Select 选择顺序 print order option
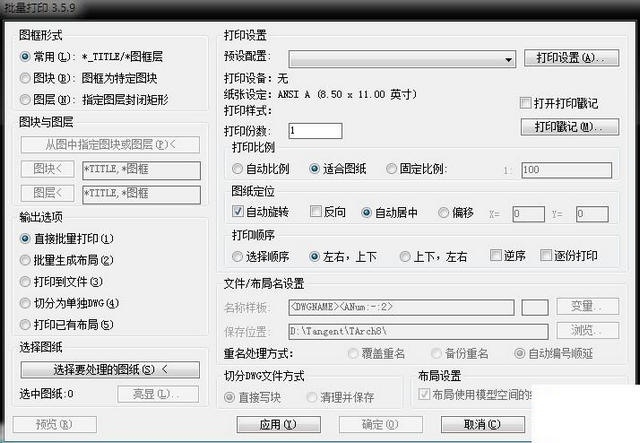 tap(237, 256)
